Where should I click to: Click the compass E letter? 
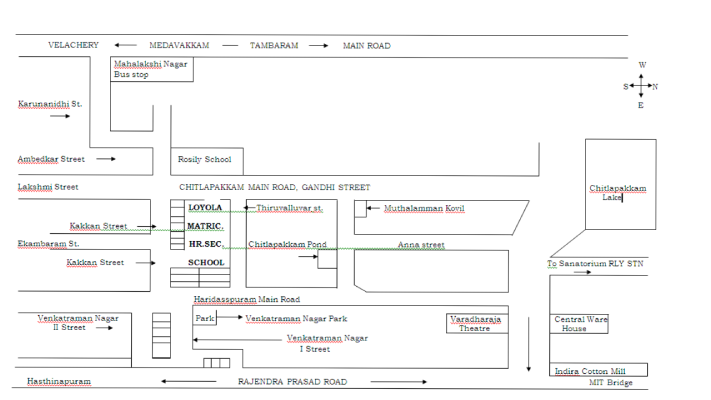[641, 105]
